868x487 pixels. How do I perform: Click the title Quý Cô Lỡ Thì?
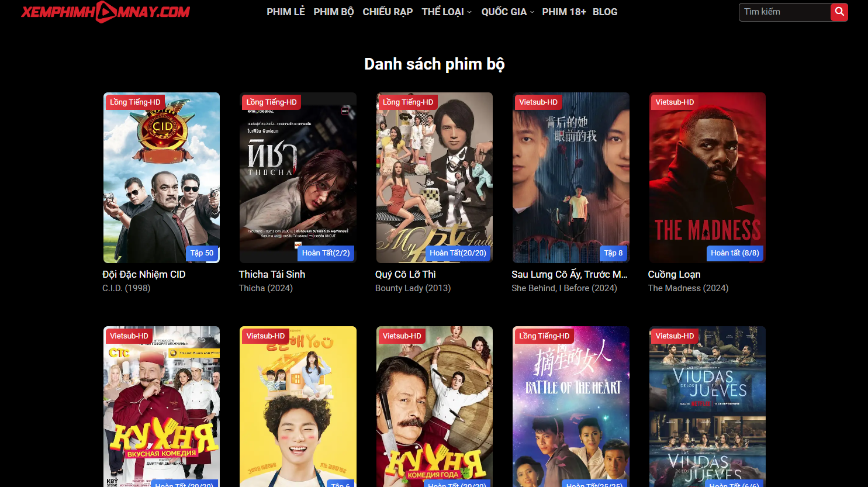(406, 274)
